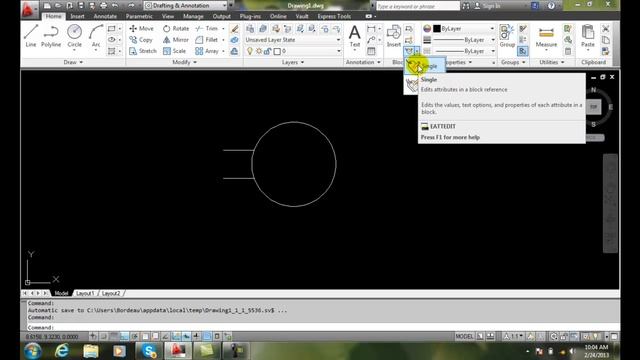This screenshot has width=640, height=360.
Task: Select the Polyline tool
Action: 51,36
